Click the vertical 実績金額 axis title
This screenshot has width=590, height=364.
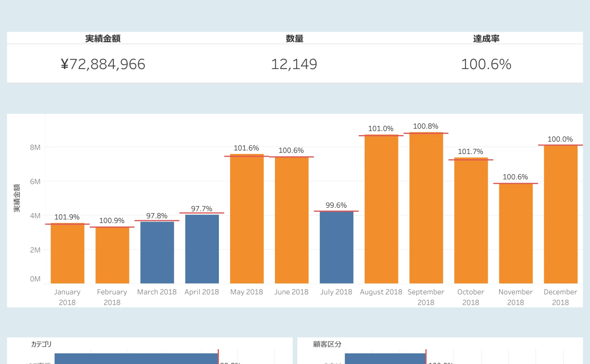pos(17,198)
